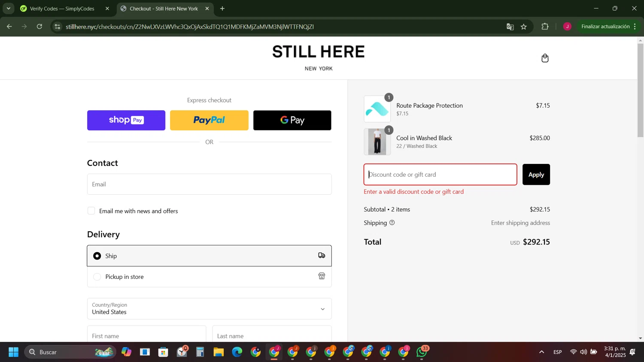Open Calculator from the taskbar
Viewport: 644px width, 362px height.
coord(200,352)
